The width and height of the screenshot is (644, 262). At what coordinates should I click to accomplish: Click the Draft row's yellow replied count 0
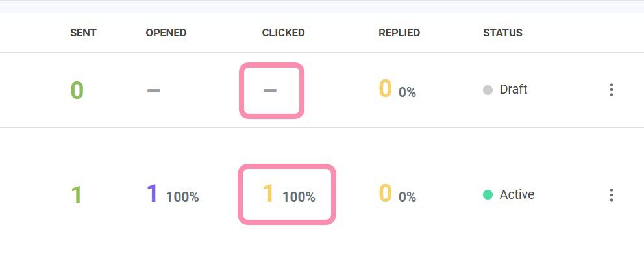[x=386, y=88]
